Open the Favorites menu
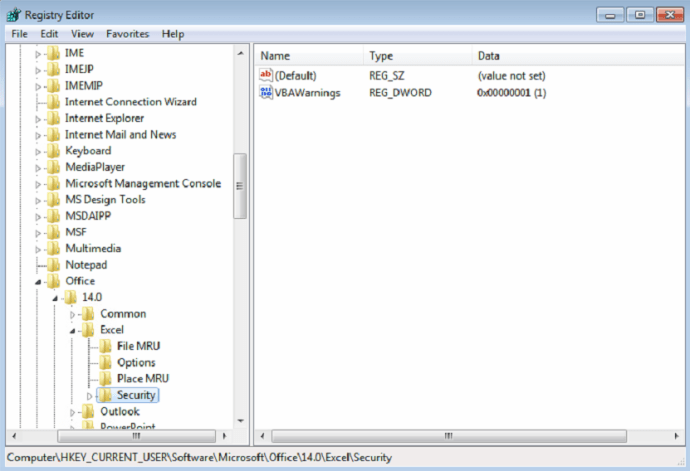 [x=127, y=34]
